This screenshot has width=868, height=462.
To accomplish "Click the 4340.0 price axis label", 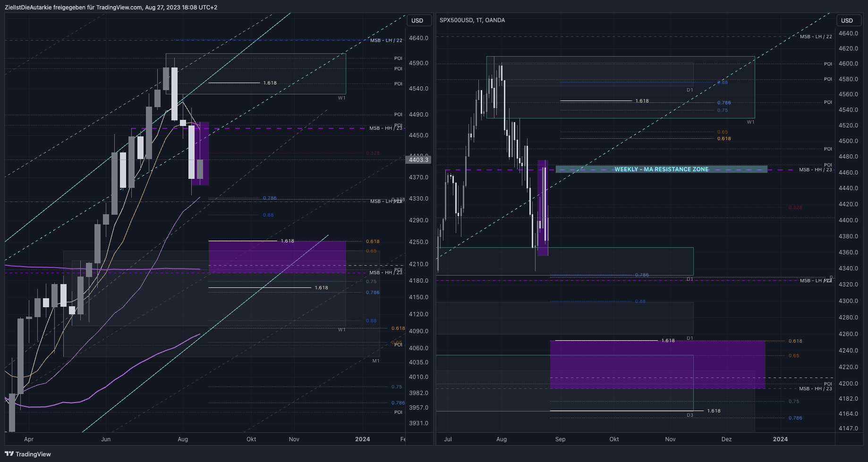I will [848, 269].
